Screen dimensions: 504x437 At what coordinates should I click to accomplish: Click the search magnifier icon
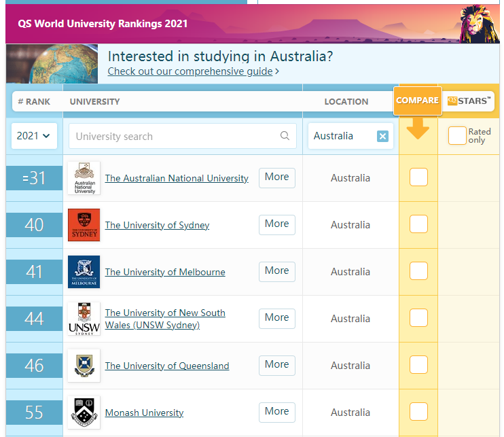(x=285, y=136)
